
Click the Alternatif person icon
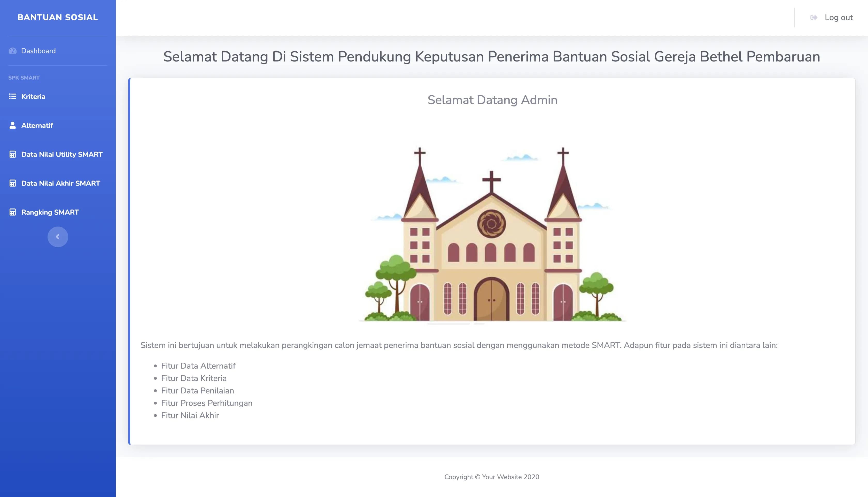pyautogui.click(x=13, y=125)
